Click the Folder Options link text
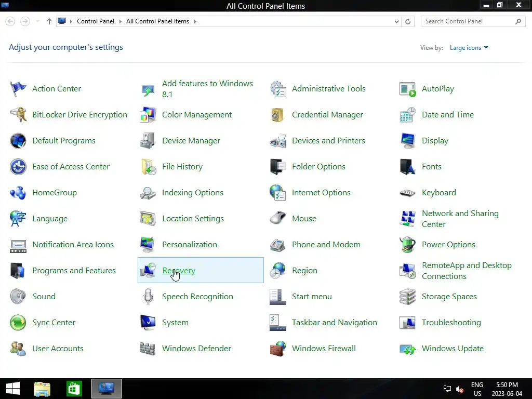This screenshot has width=532, height=399. (x=318, y=167)
